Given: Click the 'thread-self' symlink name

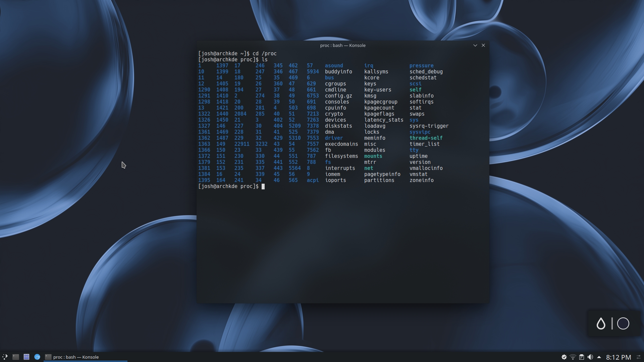Looking at the screenshot, I should (x=426, y=138).
